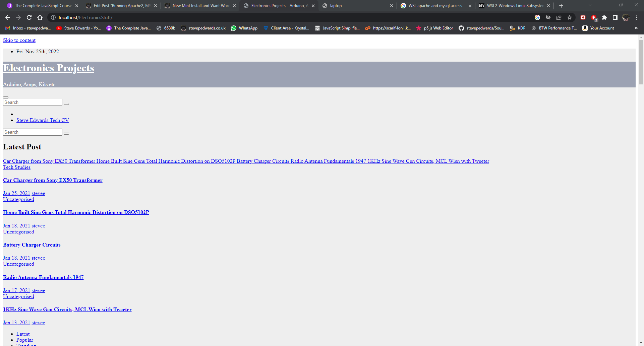Image resolution: width=644 pixels, height=346 pixels.
Task: Open the Share this page icon
Action: 559,17
